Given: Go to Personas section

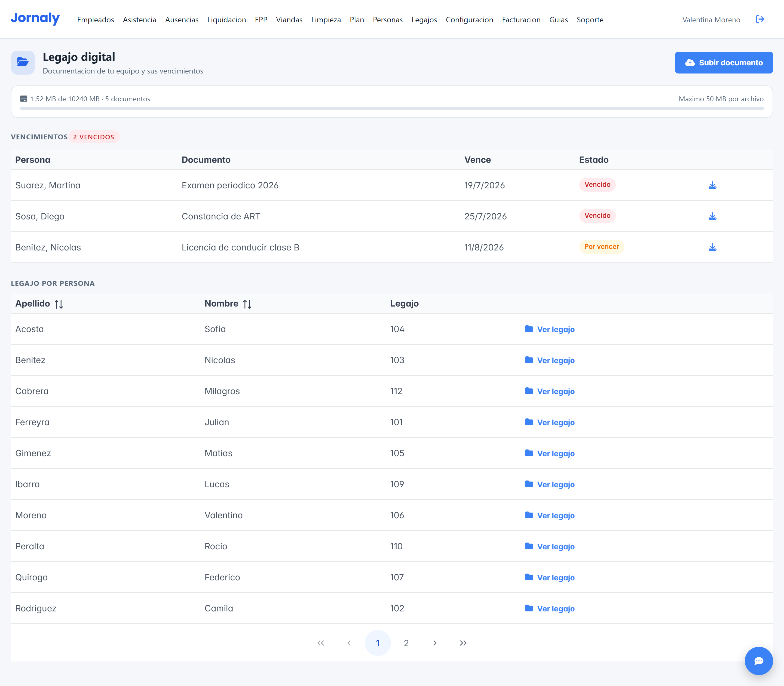Looking at the screenshot, I should [388, 20].
